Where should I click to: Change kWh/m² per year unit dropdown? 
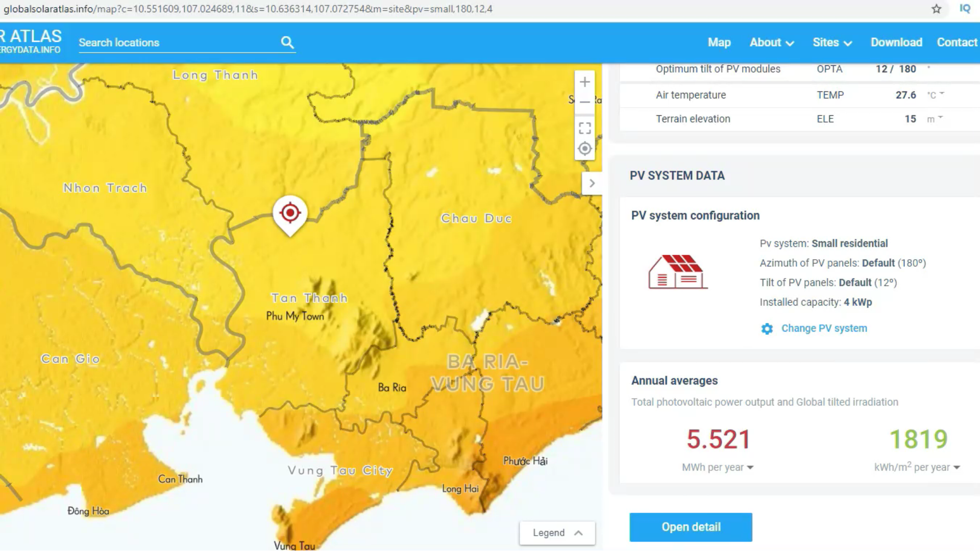tap(917, 467)
